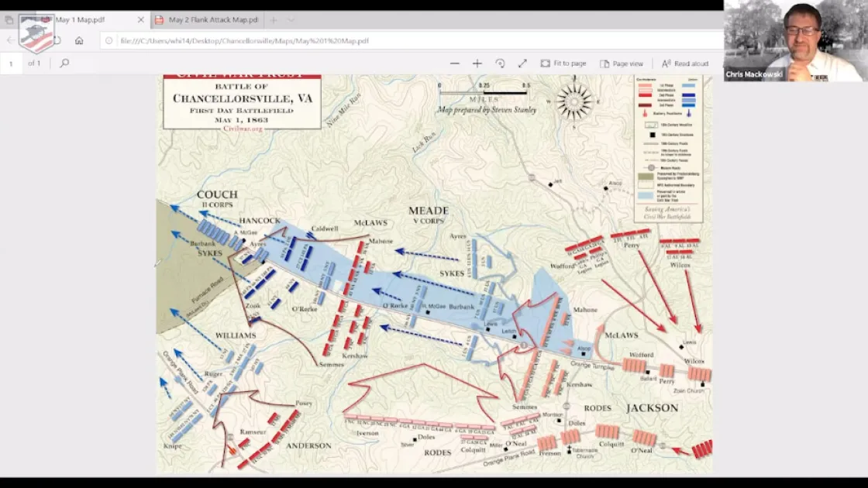This screenshot has height=488, width=868.
Task: Select the May 1 Map.pdf tab
Action: pos(85,20)
